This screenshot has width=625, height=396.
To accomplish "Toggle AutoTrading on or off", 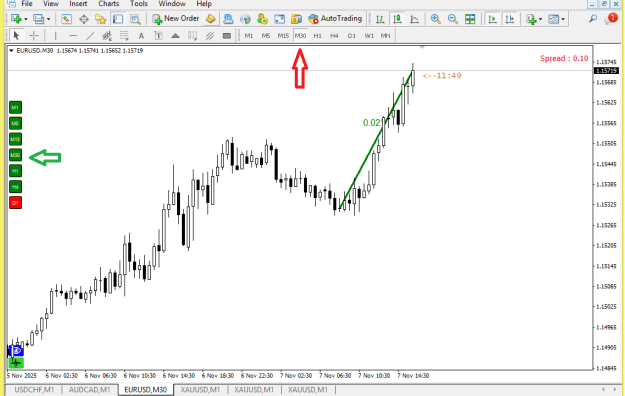I will 335,18.
